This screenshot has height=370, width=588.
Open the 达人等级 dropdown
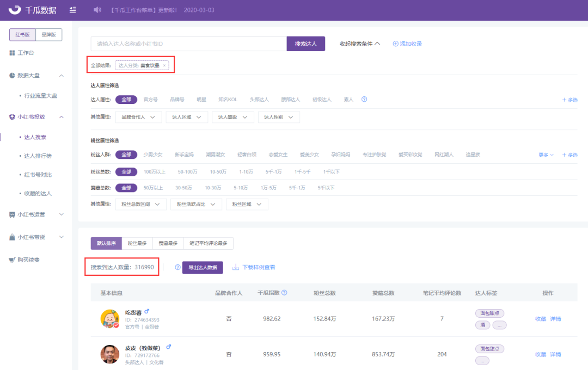(233, 118)
